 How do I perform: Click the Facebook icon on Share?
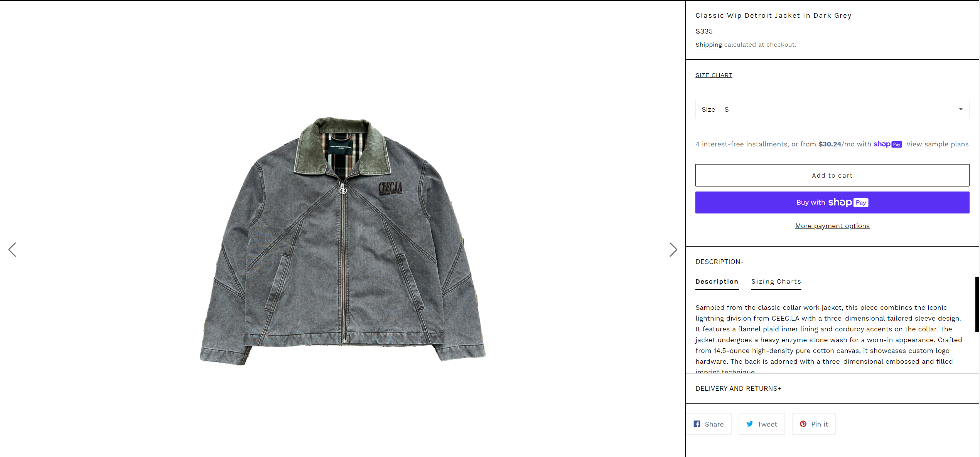click(697, 424)
